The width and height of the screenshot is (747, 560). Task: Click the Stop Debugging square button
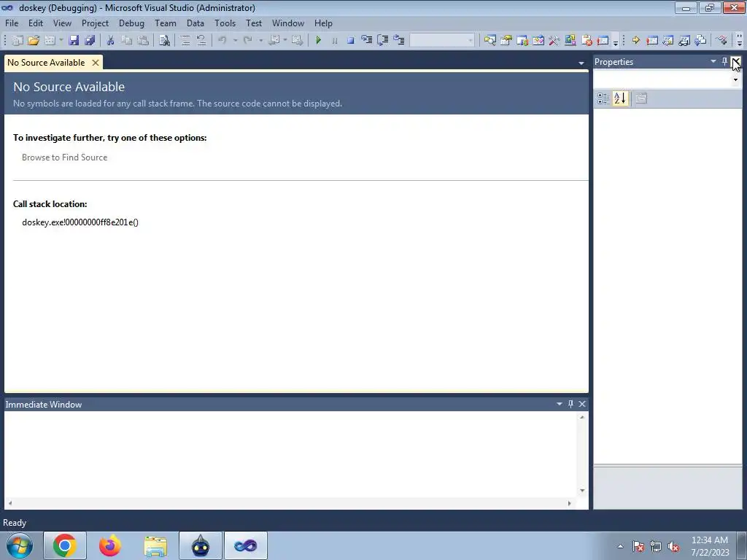[351, 41]
